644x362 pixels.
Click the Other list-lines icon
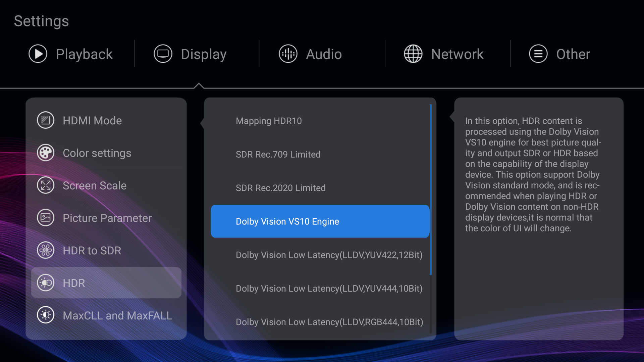coord(538,54)
